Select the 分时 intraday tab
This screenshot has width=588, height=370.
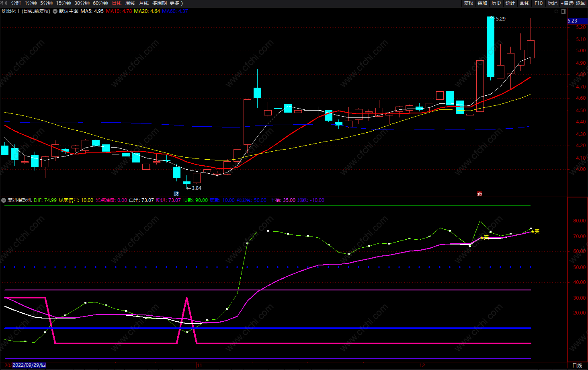16,3
